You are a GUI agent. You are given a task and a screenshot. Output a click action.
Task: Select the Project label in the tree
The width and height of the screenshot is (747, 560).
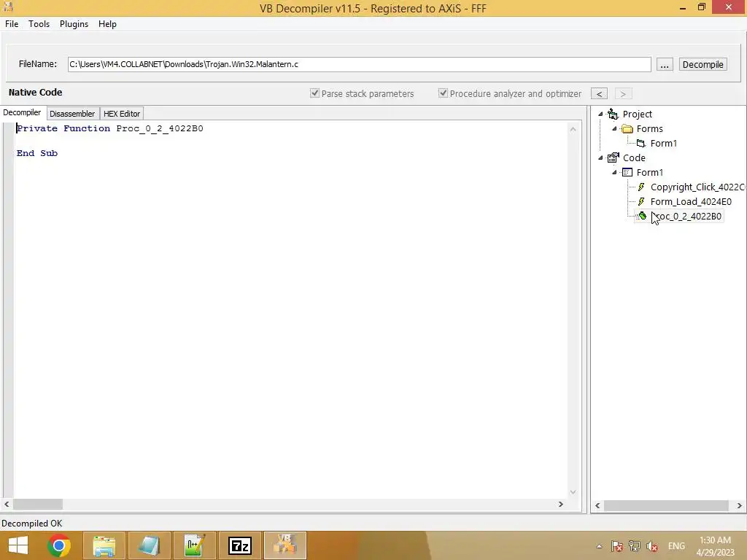638,114
